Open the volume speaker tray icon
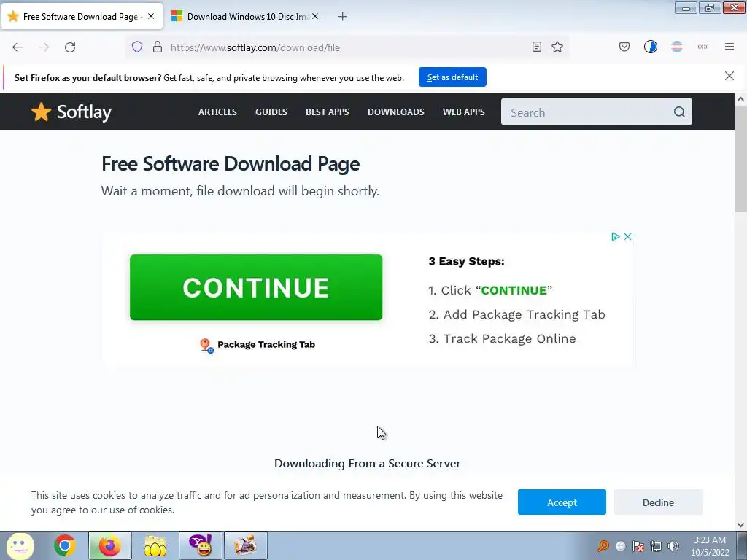Viewport: 747px width, 560px height. [x=673, y=546]
